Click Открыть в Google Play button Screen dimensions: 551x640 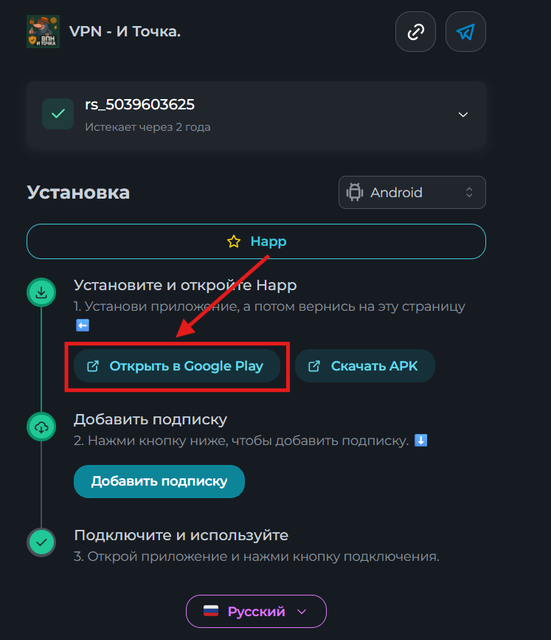pyautogui.click(x=177, y=366)
